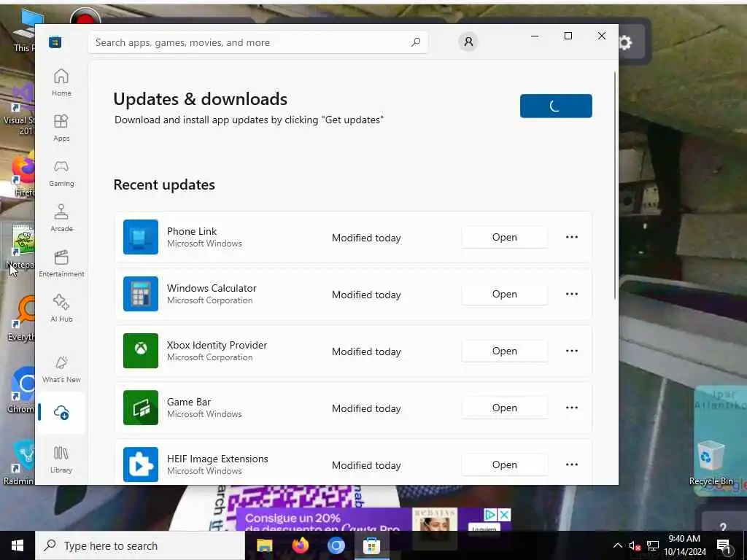Viewport: 747px width, 560px height.
Task: Show What's New in the sidebar
Action: pos(61,369)
